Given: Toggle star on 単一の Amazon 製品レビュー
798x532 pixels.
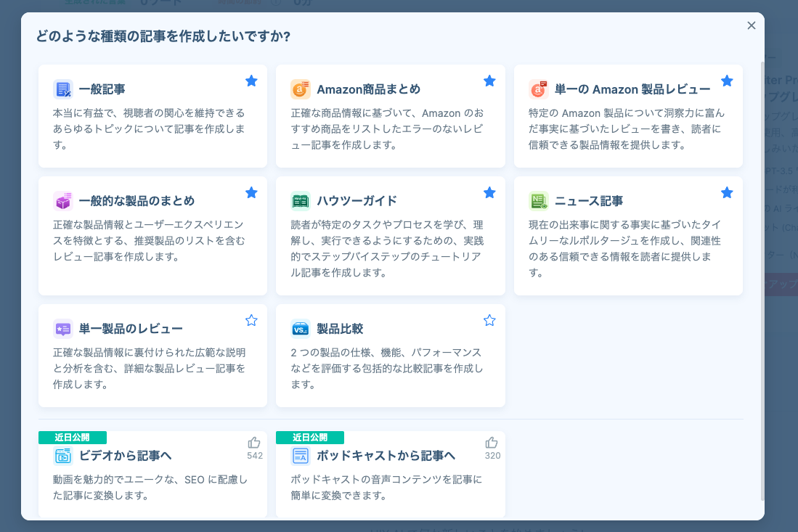Looking at the screenshot, I should click(728, 81).
